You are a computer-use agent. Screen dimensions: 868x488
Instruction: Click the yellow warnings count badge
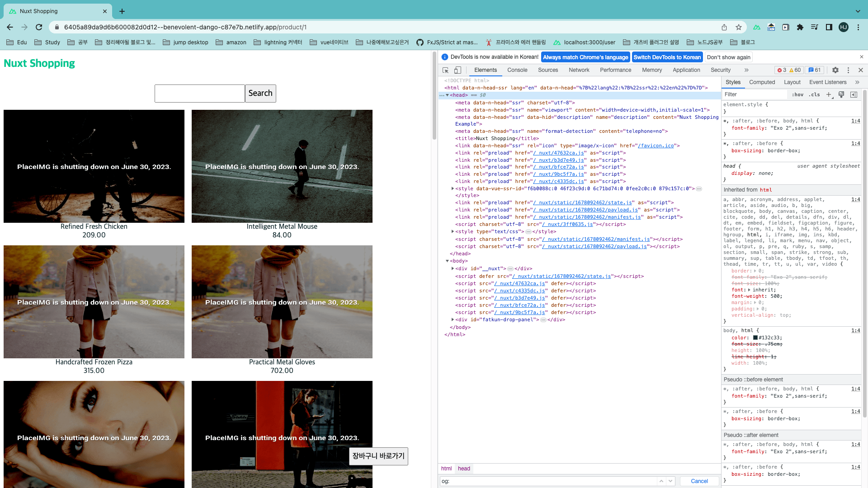click(x=795, y=70)
